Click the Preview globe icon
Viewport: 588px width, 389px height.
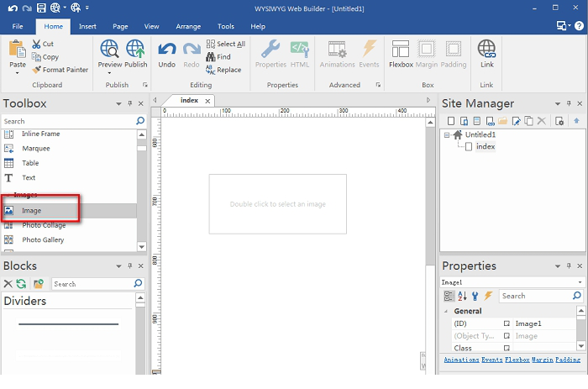tap(109, 49)
